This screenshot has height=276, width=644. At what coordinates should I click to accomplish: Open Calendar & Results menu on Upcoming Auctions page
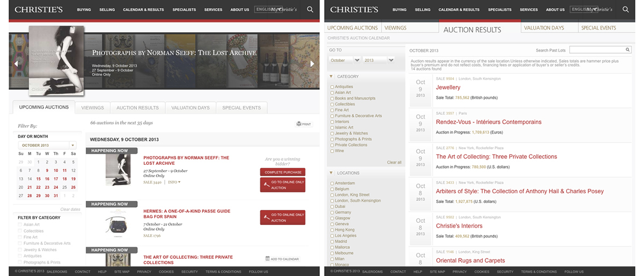(x=143, y=10)
